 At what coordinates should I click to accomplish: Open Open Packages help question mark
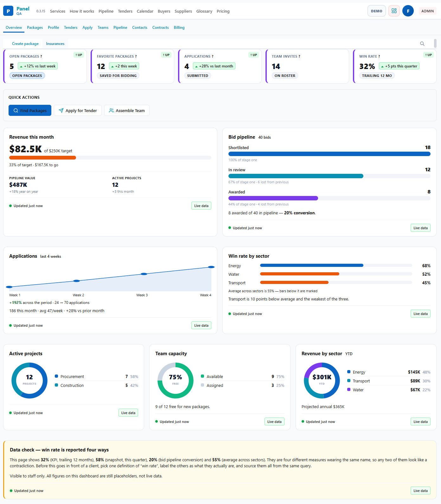click(x=41, y=56)
